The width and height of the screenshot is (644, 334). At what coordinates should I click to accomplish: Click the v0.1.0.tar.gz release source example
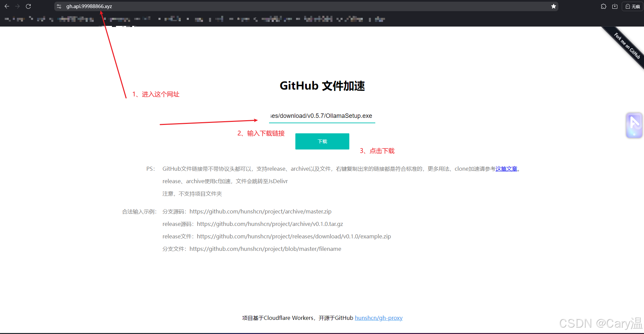pos(270,224)
